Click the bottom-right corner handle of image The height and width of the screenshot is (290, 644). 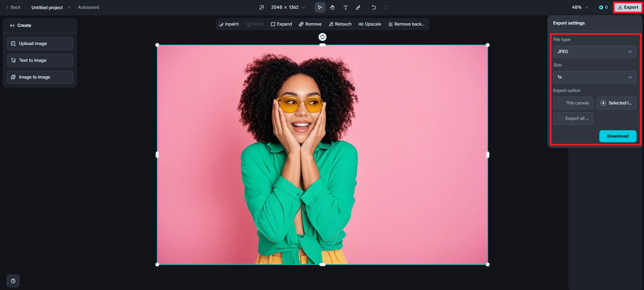pos(488,264)
